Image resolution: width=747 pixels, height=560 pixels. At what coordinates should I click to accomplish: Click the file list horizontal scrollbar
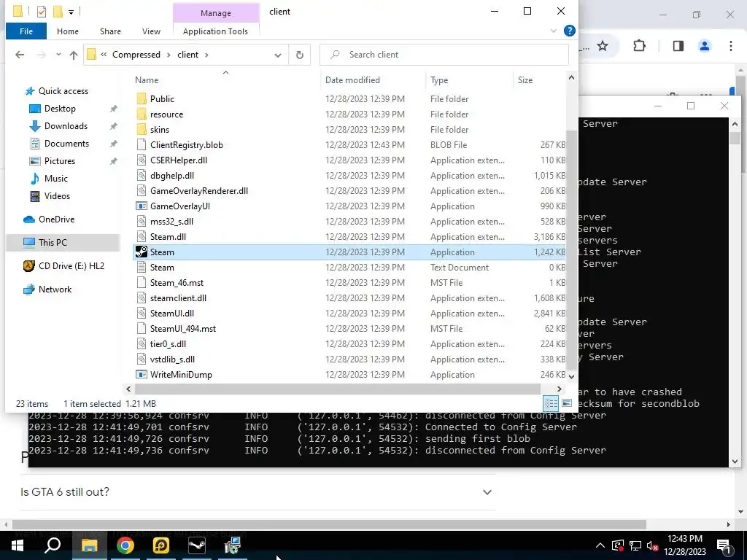337,389
